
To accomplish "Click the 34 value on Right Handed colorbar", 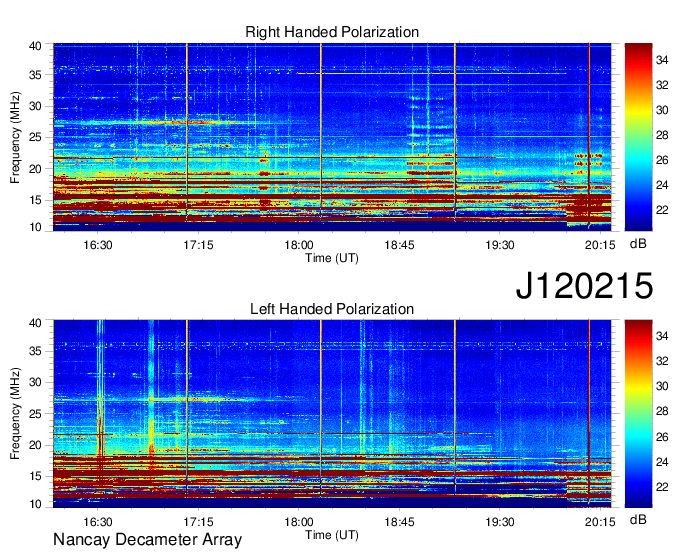I will click(x=662, y=60).
